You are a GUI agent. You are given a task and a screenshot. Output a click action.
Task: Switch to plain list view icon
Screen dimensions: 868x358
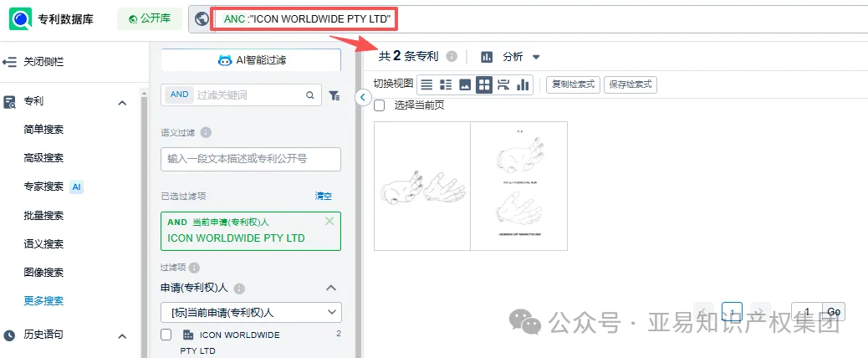click(426, 84)
